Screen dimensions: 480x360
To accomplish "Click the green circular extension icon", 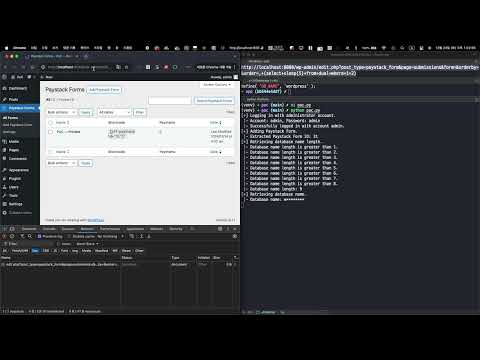I will pyautogui.click(x=175, y=67).
